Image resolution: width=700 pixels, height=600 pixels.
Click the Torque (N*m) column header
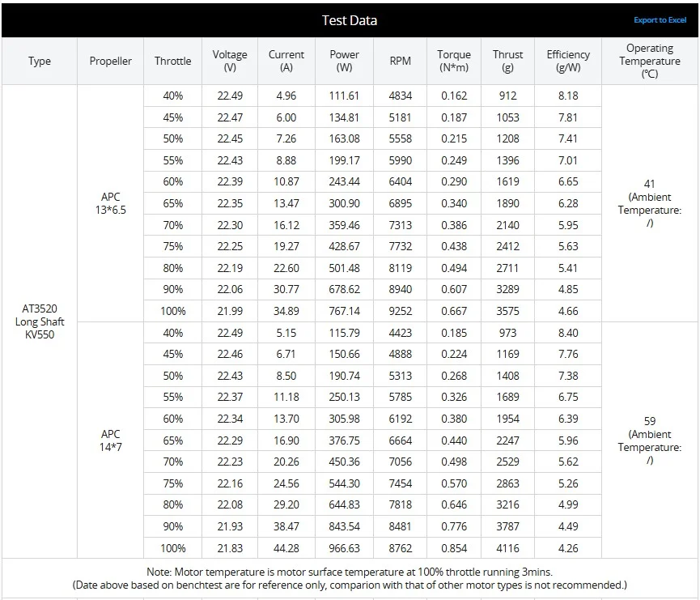[x=454, y=62]
